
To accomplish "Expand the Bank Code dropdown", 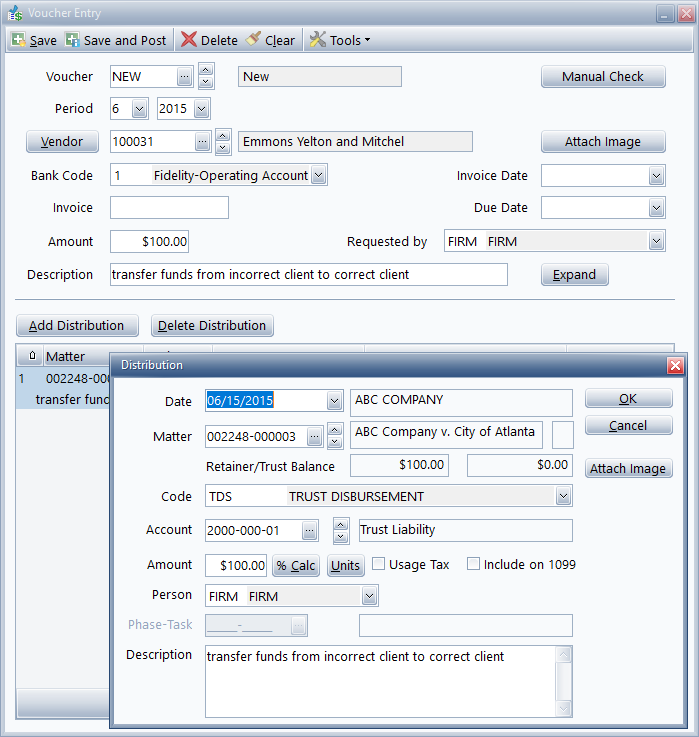I will [318, 176].
